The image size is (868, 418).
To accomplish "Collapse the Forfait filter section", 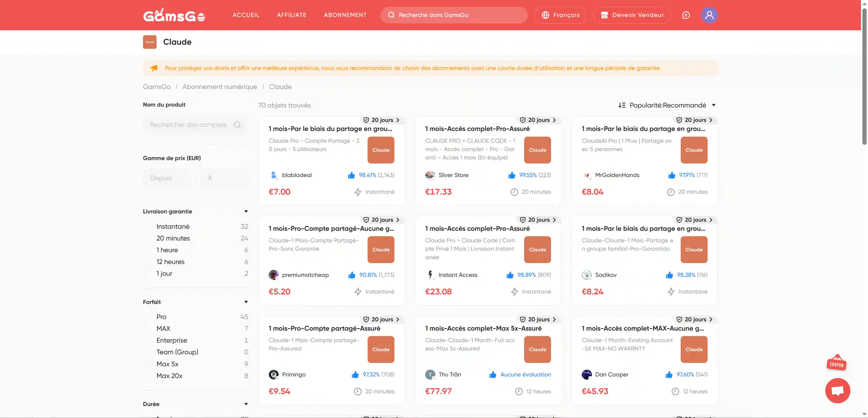I will (246, 302).
